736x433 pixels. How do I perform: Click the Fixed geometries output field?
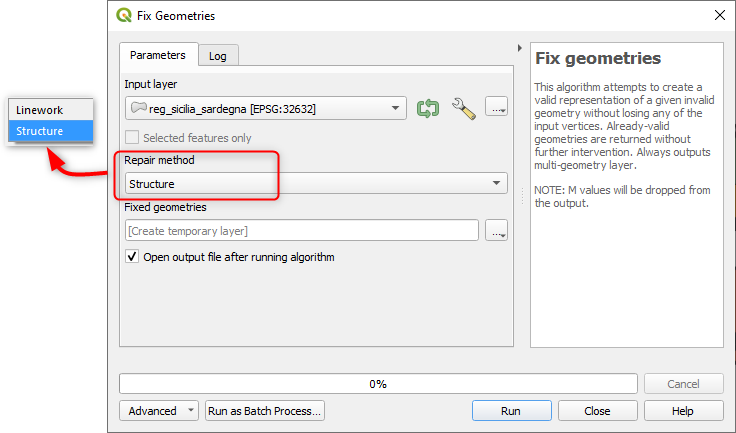301,231
